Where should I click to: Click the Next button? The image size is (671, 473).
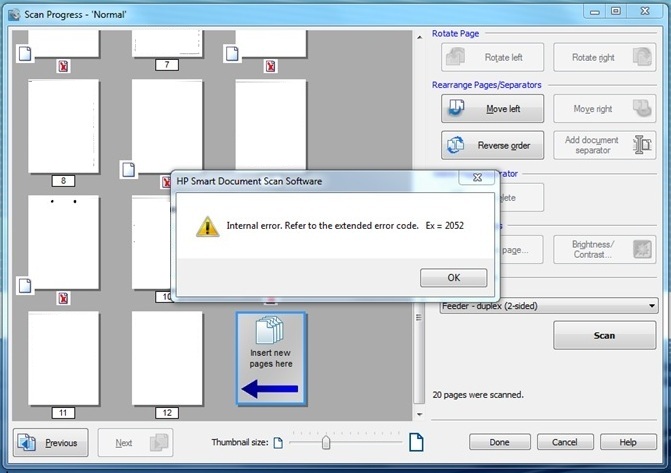(x=135, y=443)
